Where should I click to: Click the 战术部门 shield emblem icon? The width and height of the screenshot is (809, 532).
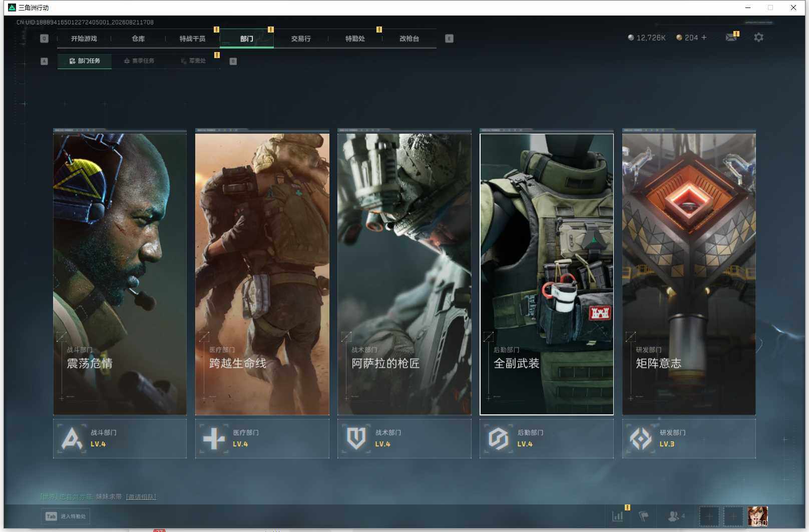pyautogui.click(x=356, y=438)
